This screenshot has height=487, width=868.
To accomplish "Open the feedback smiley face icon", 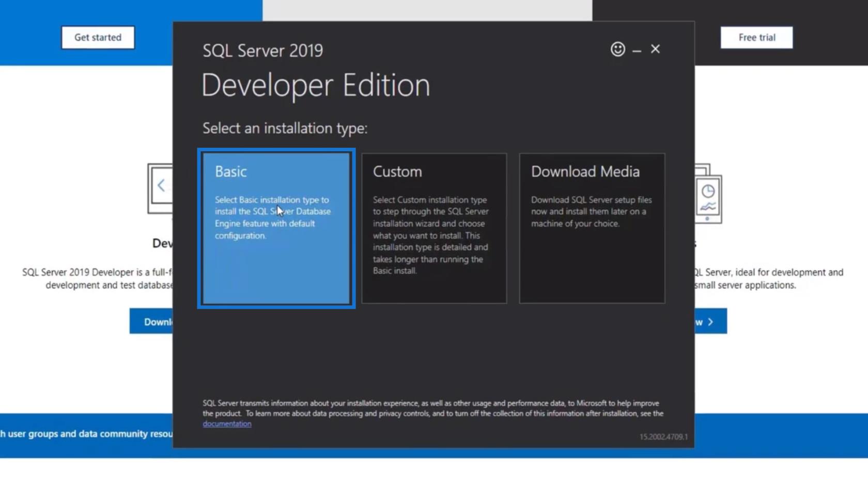I will (x=618, y=49).
